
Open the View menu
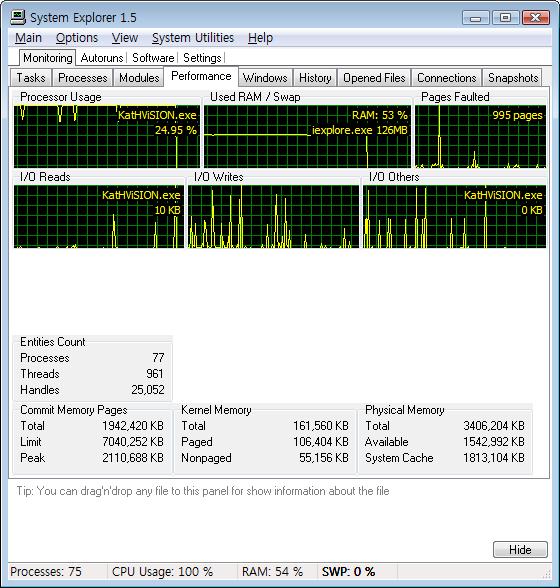click(x=125, y=38)
